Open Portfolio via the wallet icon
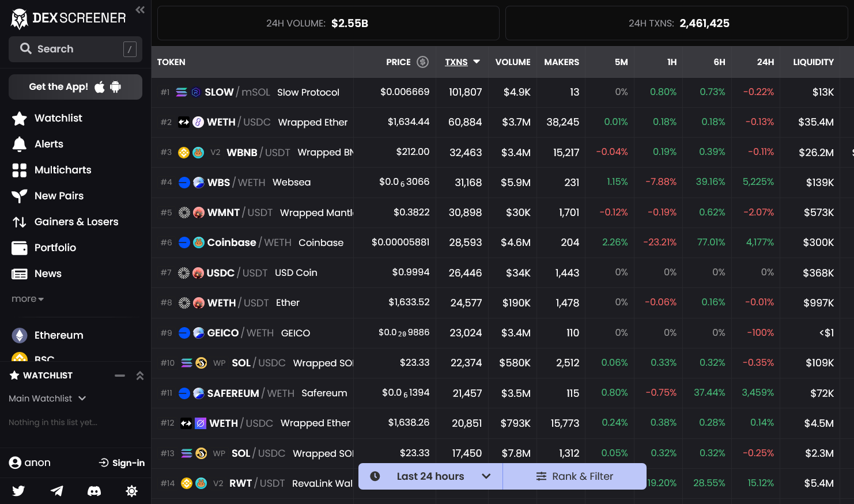854x504 pixels. (20, 248)
